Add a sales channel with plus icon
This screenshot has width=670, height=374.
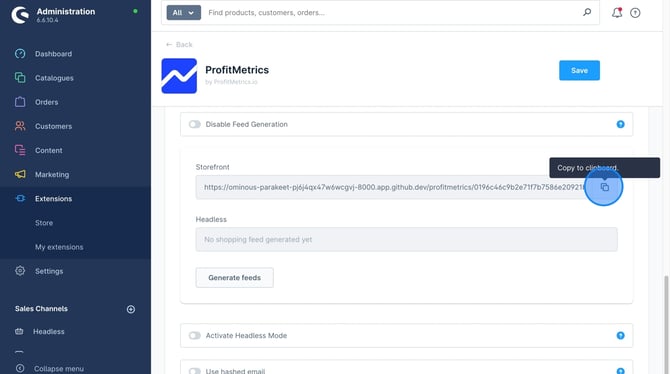click(131, 309)
